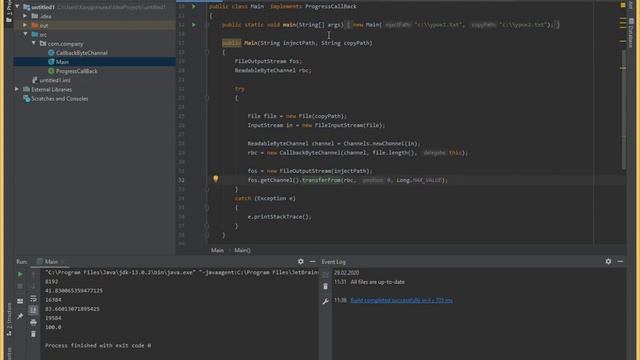This screenshot has height=360, width=640.
Task: Click console value "16384"
Action: [53, 300]
